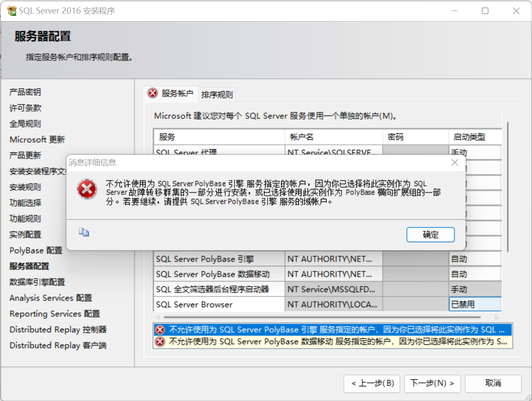Screen dimensions: 532x401
Task: Click password field of PolyBase 数据移动 row
Action: pyautogui.click(x=415, y=274)
